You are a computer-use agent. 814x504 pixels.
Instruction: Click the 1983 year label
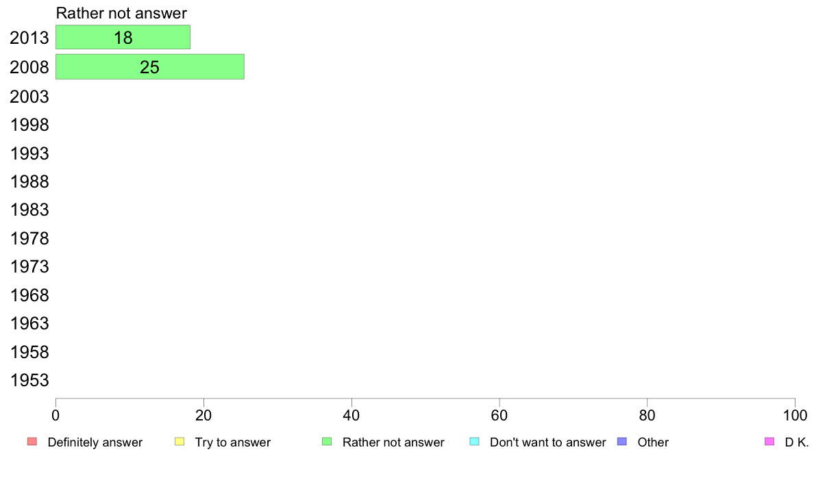pos(29,210)
